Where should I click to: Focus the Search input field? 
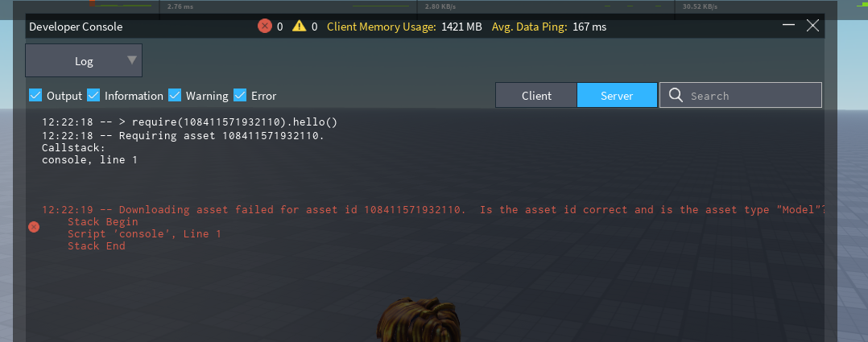click(x=749, y=96)
